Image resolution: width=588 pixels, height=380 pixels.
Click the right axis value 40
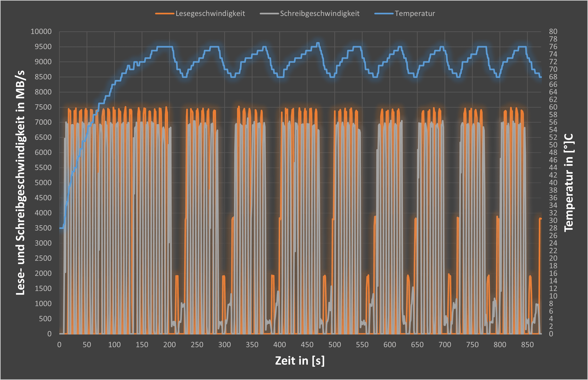coord(553,183)
